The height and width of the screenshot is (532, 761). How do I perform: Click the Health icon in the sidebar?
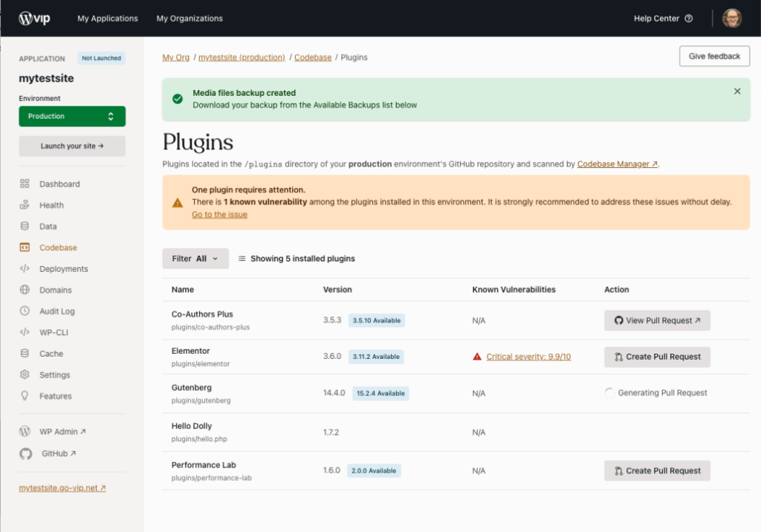pos(25,205)
